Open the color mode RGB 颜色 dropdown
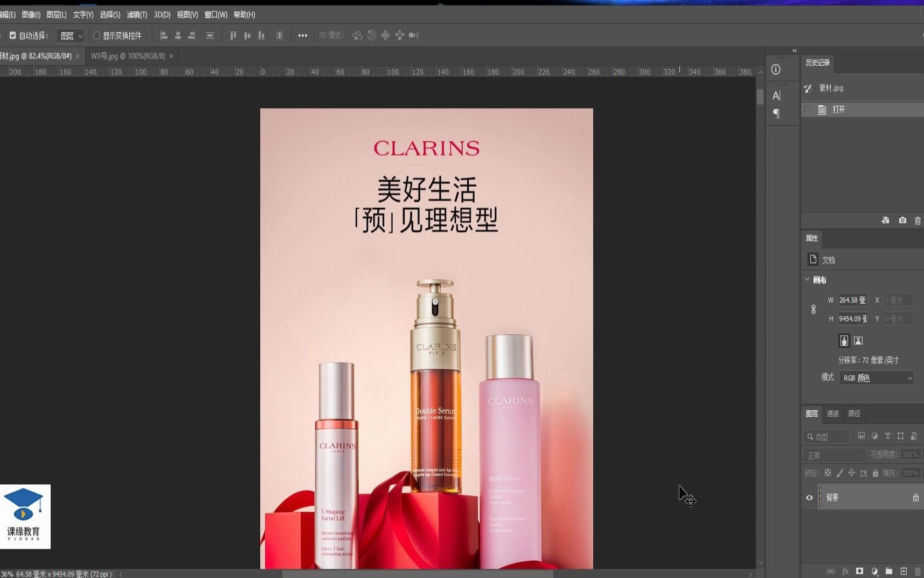 click(877, 378)
